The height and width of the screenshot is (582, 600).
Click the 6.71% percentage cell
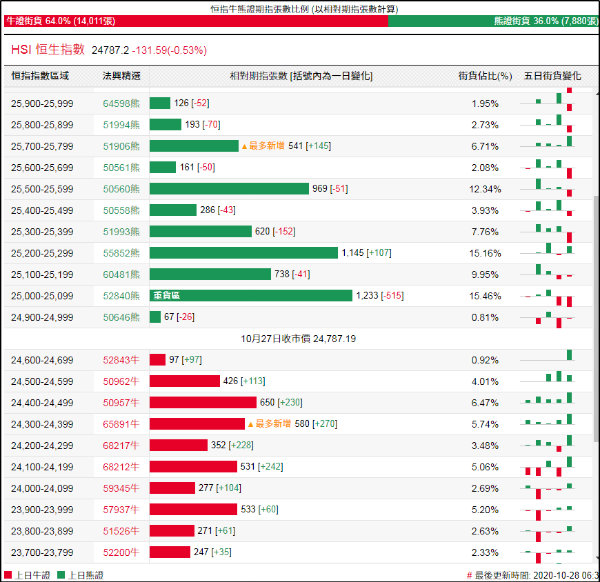point(485,146)
